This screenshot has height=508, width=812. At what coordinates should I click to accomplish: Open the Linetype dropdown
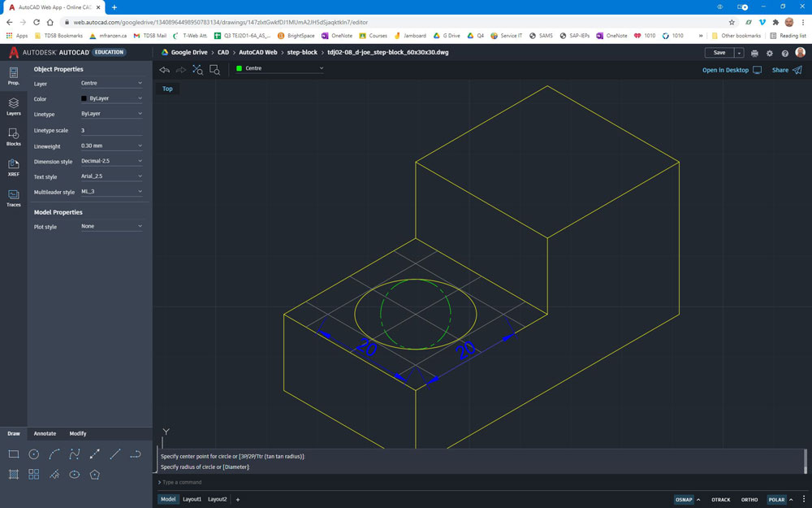tap(111, 114)
